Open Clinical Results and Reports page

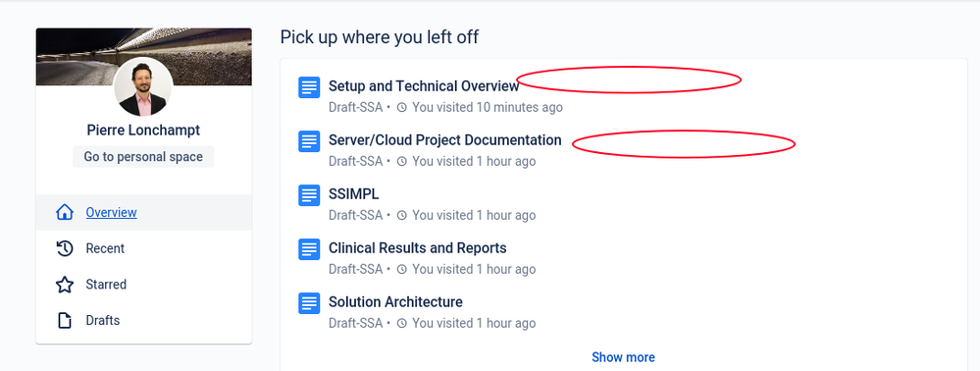tap(418, 247)
